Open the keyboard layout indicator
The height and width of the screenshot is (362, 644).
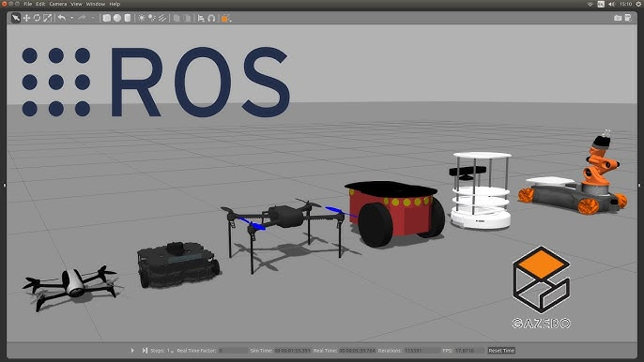(601, 4)
